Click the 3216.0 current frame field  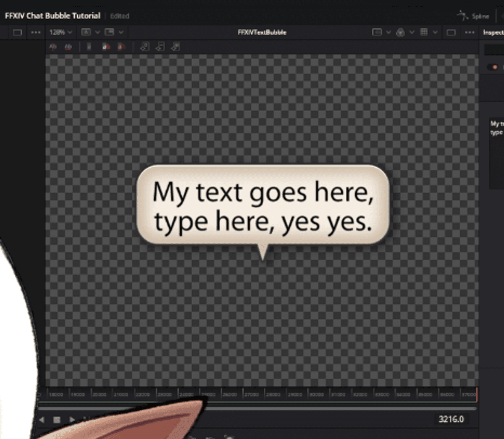[x=451, y=419]
